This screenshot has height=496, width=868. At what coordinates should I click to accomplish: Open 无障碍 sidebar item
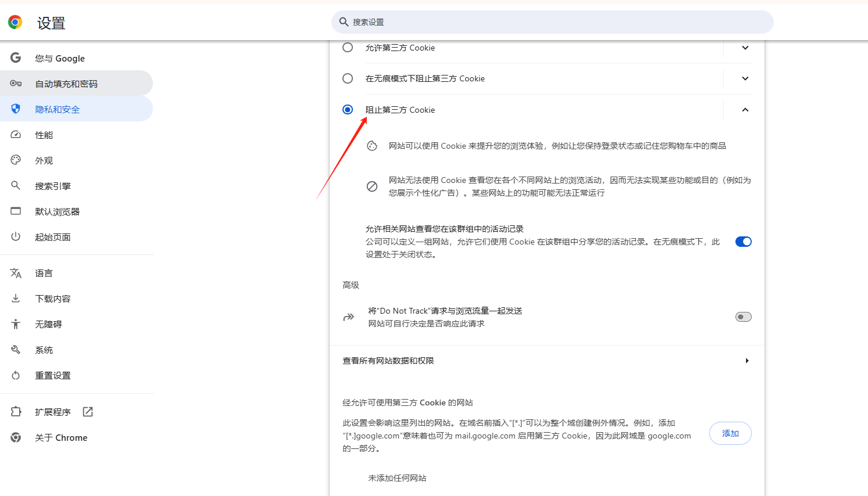point(76,324)
